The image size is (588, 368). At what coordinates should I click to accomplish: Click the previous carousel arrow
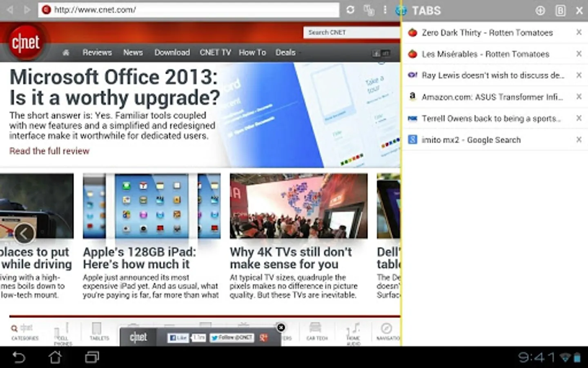24,233
